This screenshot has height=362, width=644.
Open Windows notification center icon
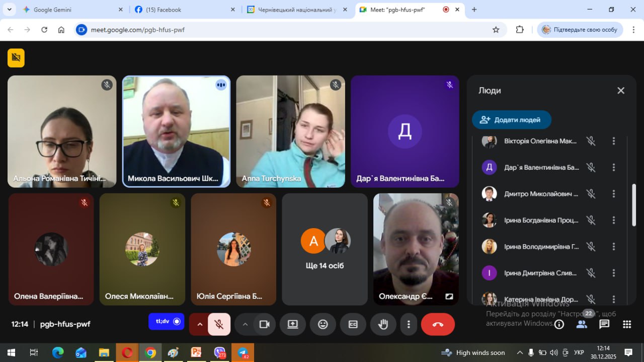pyautogui.click(x=628, y=352)
